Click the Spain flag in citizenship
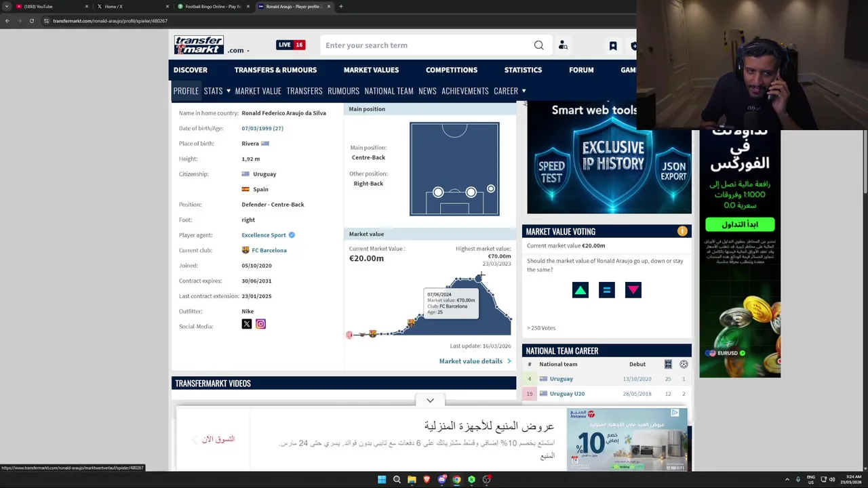This screenshot has width=868, height=488. click(x=245, y=189)
